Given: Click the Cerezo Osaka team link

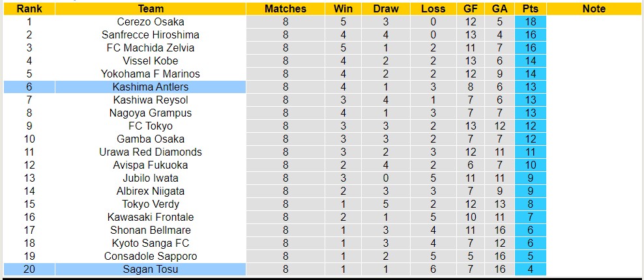Looking at the screenshot, I should click(151, 21).
